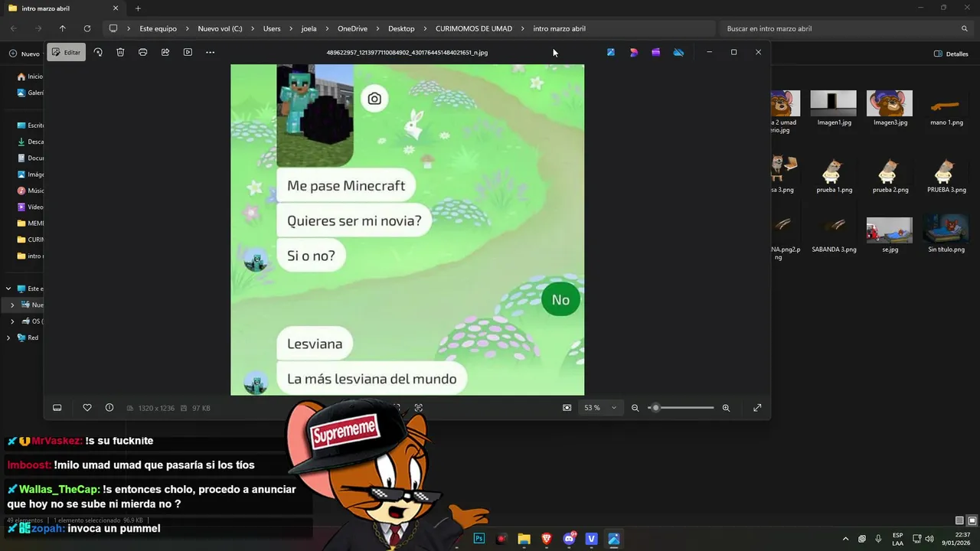The image size is (980, 551).
Task: Refresh the Explorer folder view
Action: click(87, 28)
